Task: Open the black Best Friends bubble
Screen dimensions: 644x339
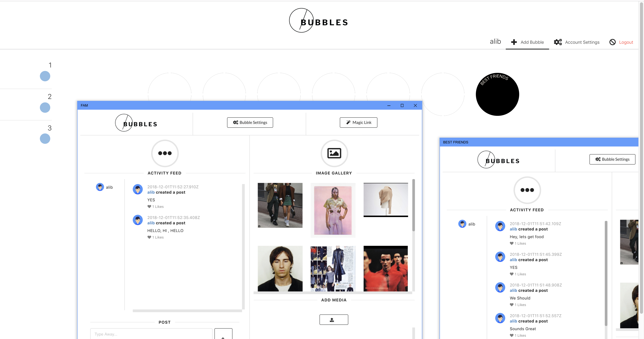Action: (x=497, y=94)
